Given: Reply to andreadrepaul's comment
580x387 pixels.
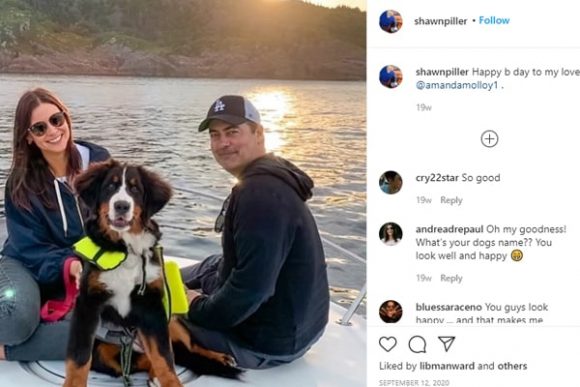Looking at the screenshot, I should [451, 278].
